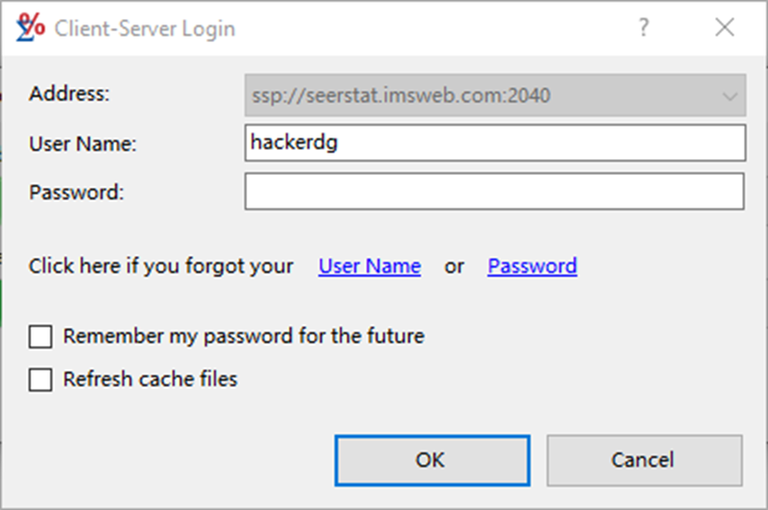Tick the Refresh cache files checkbox
This screenshot has width=768, height=510.
coord(41,380)
